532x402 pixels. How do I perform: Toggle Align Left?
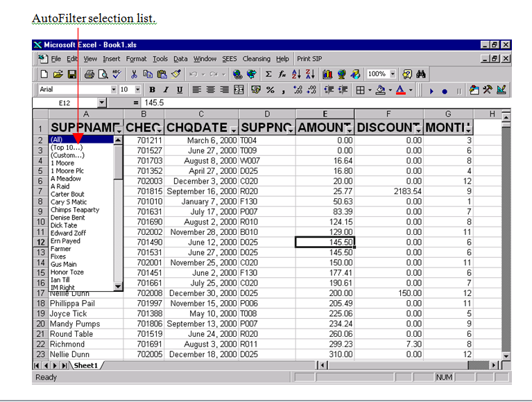197,90
